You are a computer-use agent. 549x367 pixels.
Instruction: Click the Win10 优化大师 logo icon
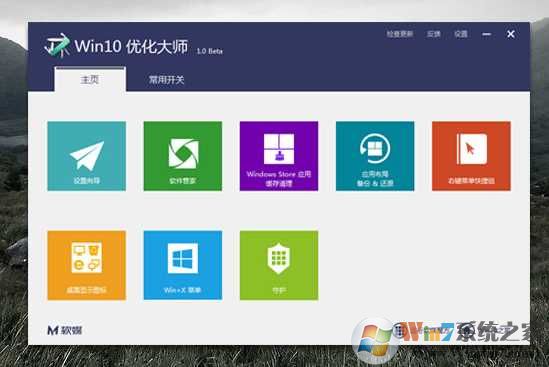[x=57, y=46]
